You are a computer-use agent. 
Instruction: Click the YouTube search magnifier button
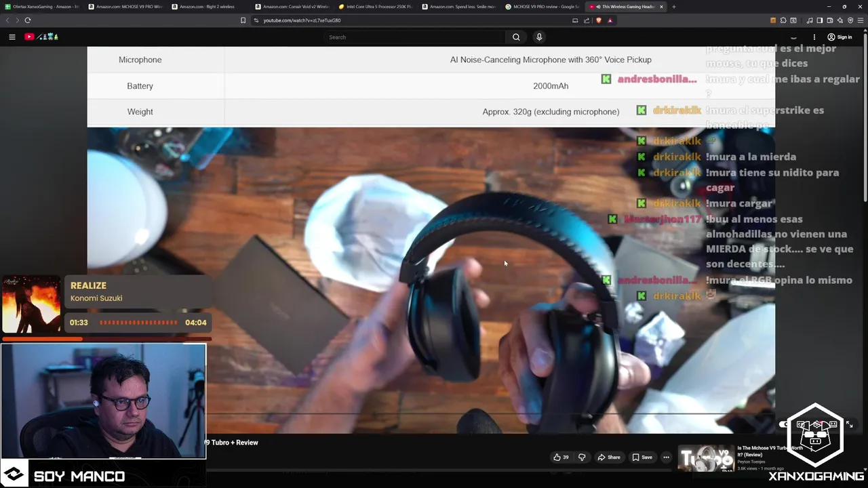[516, 37]
